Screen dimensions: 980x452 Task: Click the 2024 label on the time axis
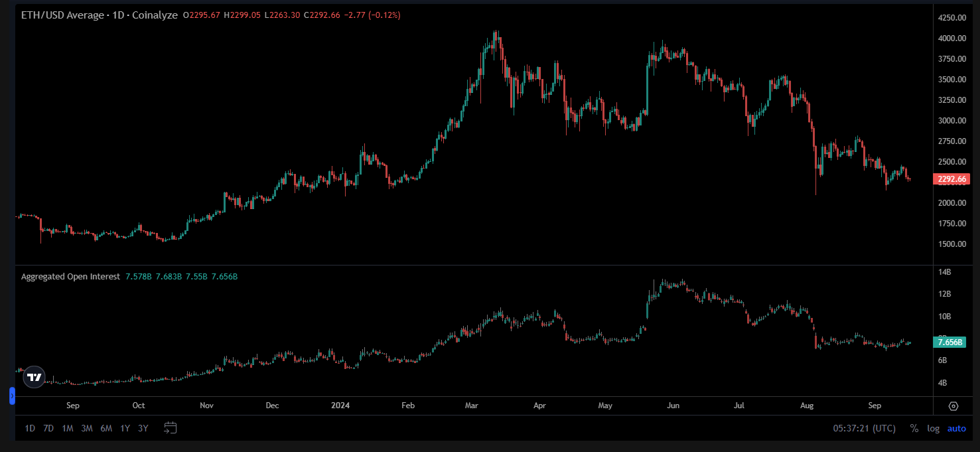coord(340,405)
